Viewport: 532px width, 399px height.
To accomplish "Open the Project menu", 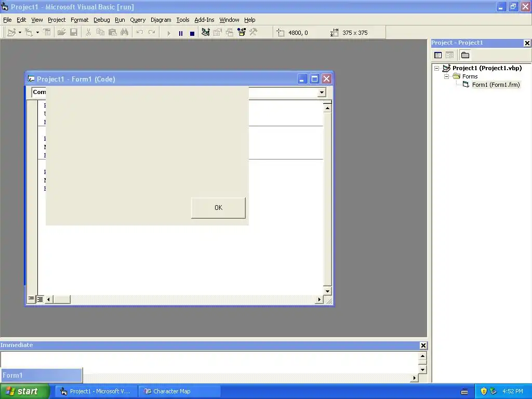I will click(x=56, y=20).
